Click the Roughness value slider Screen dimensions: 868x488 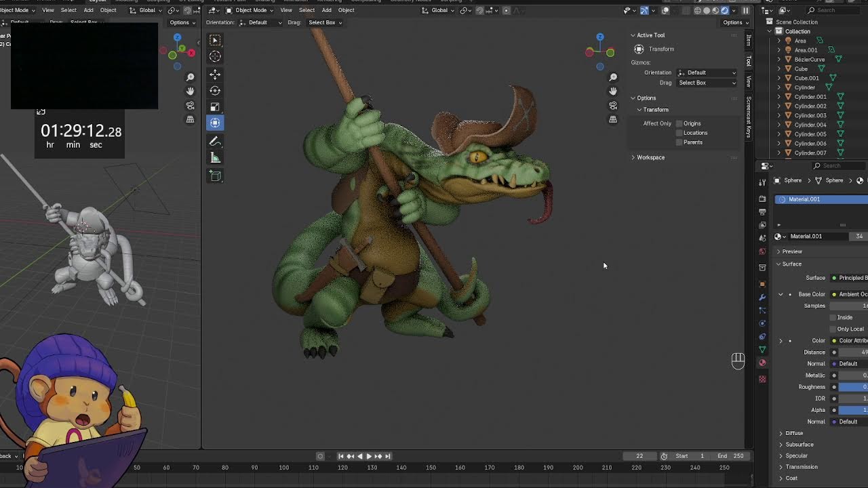click(853, 387)
